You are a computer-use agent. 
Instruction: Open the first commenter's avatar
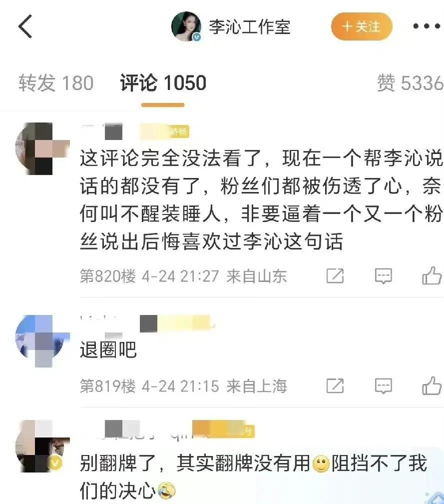coord(42,148)
